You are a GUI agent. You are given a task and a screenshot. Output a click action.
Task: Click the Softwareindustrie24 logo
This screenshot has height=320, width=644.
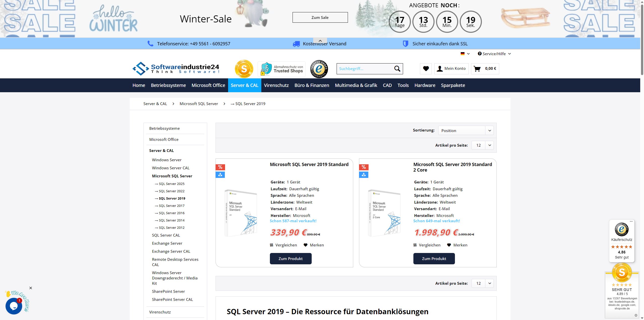click(176, 69)
